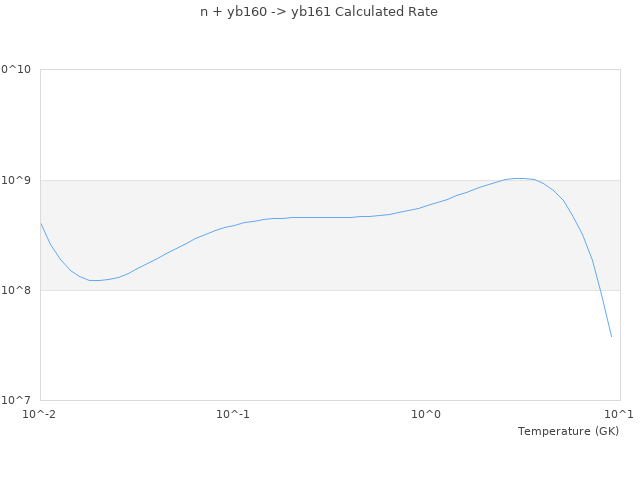This screenshot has width=640, height=480.
Task: Click the 10^9 y-axis tick label
Action: pyautogui.click(x=20, y=180)
